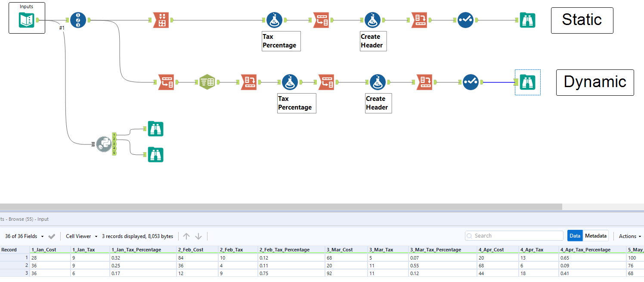
Task: Switch to the Metadata view
Action: (x=596, y=235)
